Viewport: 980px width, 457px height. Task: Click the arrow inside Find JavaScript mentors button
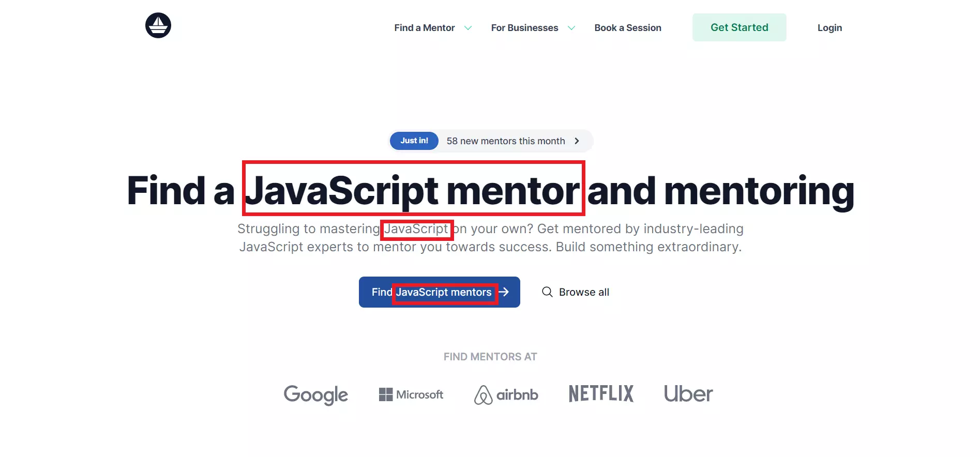point(504,292)
